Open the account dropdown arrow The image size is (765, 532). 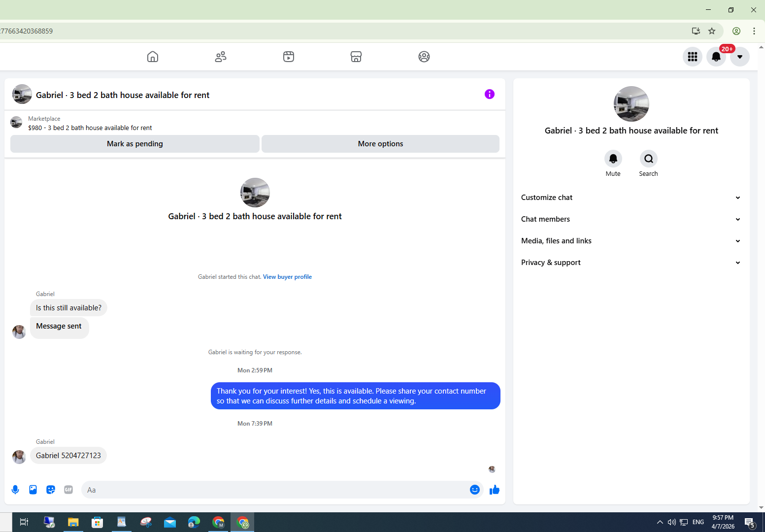tap(740, 57)
